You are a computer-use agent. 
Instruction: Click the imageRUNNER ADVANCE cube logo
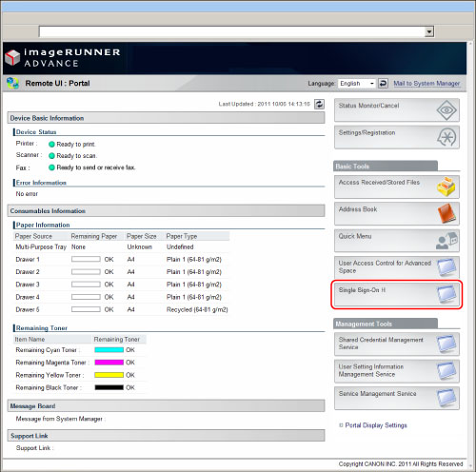point(12,57)
